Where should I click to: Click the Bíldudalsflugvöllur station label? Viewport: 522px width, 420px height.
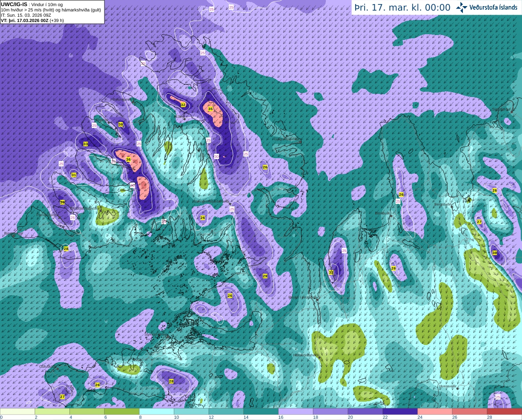[x=85, y=208]
